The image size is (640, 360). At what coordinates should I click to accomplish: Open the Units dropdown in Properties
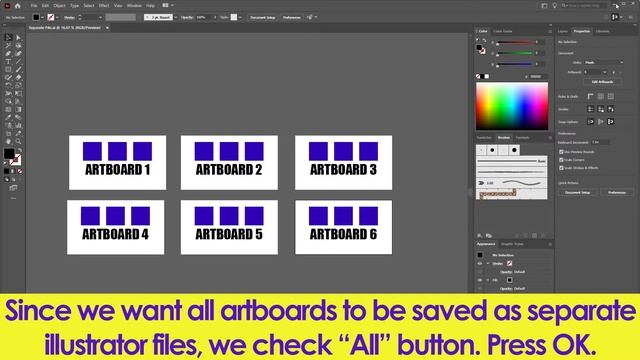click(x=604, y=62)
